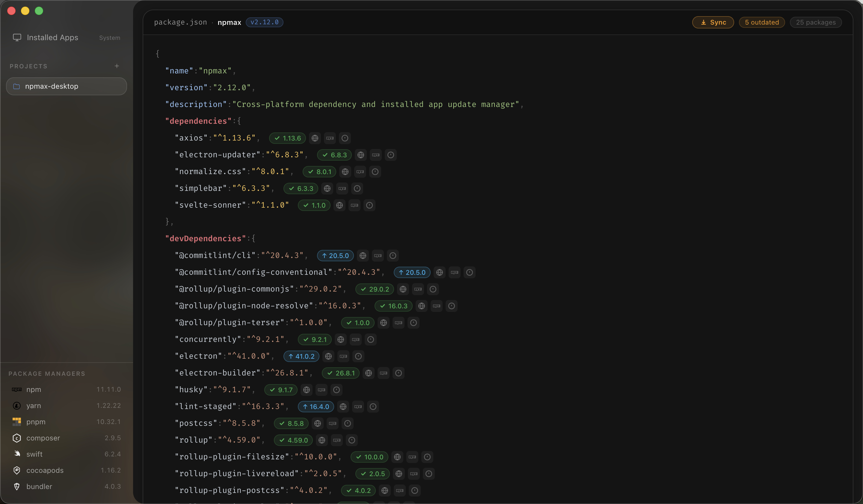This screenshot has height=504, width=863.
Task: Select the npm package manager icon
Action: pos(16,390)
